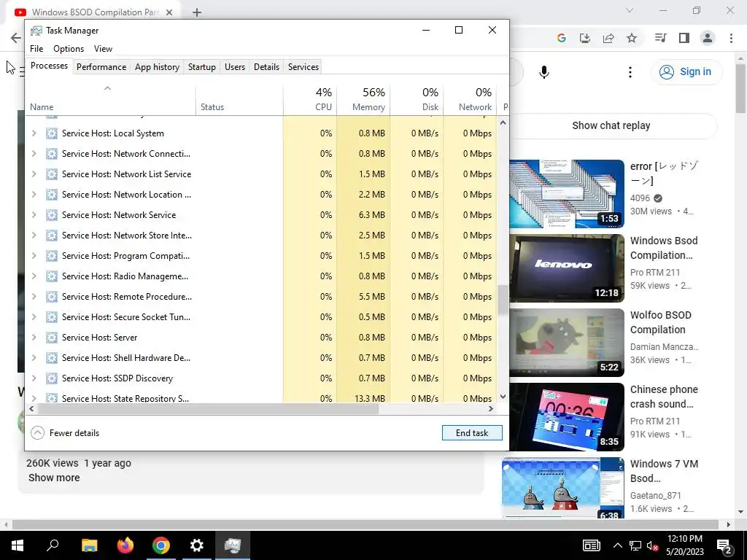Click scroll-down arrow of process list
747x560 pixels.
(503, 396)
